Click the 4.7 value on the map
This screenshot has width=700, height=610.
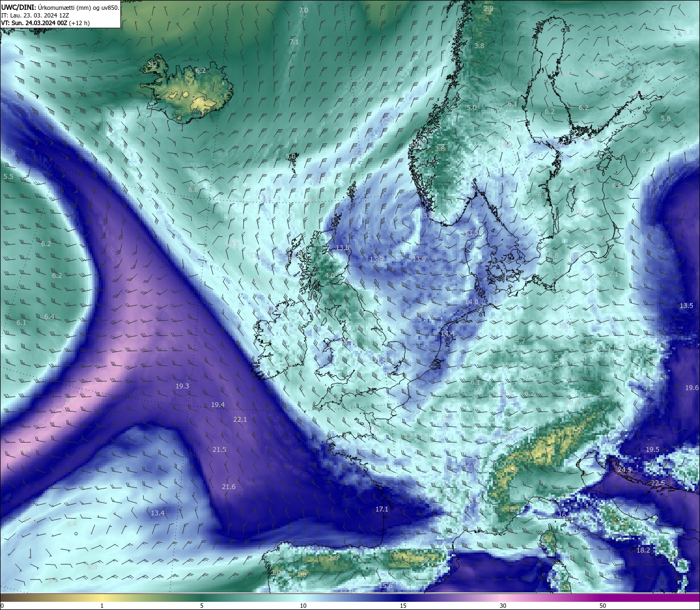click(520, 341)
